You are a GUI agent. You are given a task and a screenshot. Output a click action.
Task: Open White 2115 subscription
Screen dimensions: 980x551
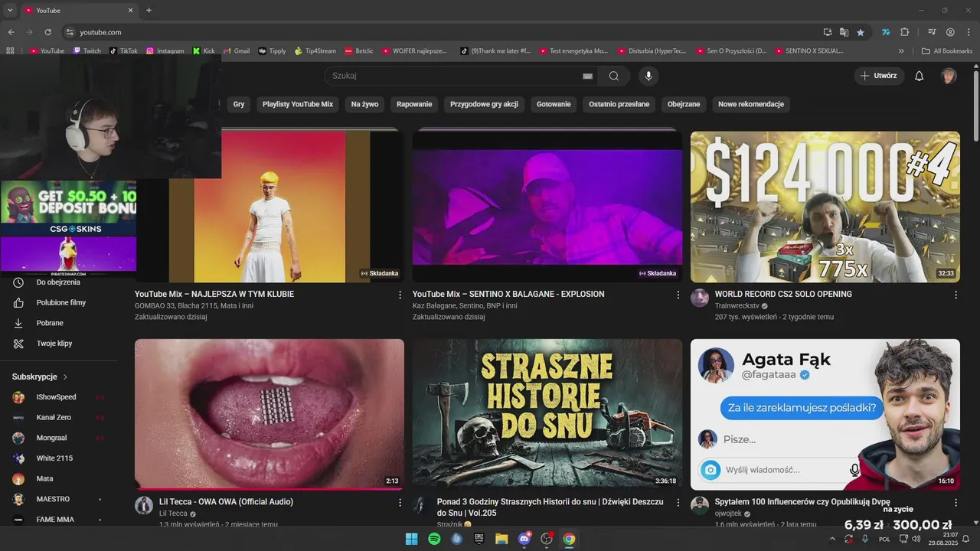(x=59, y=458)
